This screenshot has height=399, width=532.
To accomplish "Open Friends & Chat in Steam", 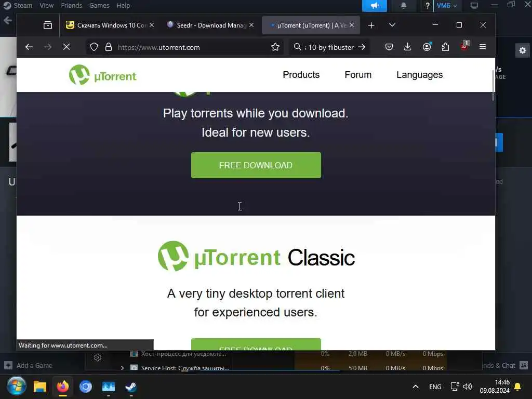I will coord(504,365).
